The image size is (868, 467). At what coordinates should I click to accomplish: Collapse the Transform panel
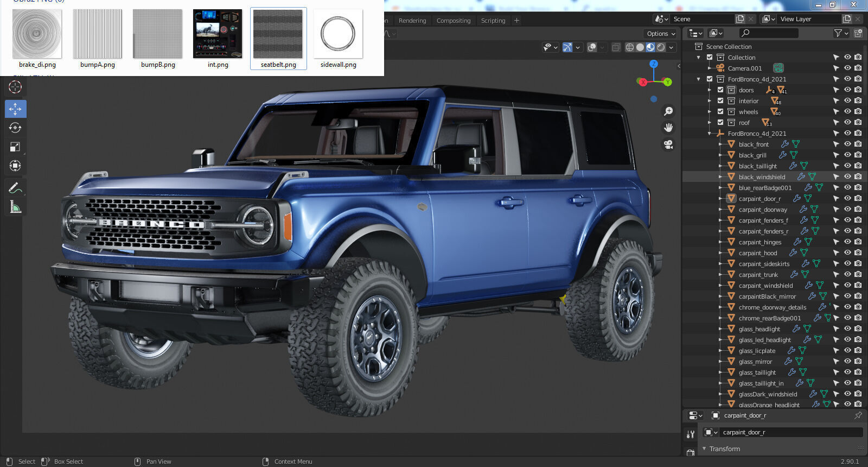pyautogui.click(x=704, y=449)
